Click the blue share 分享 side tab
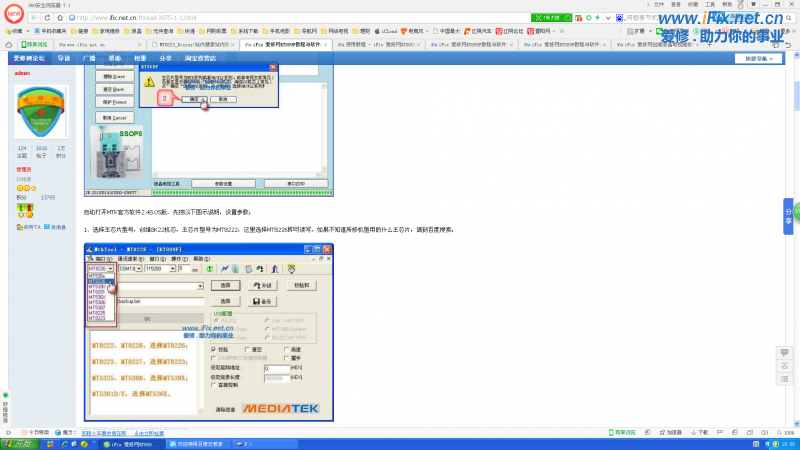Image resolution: width=800 pixels, height=450 pixels. tap(788, 214)
